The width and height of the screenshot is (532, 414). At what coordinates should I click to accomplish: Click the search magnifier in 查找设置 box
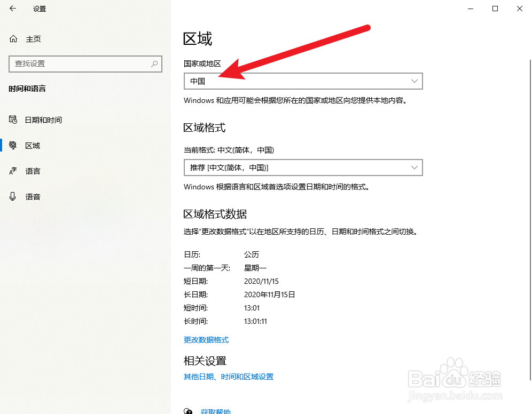[x=154, y=64]
